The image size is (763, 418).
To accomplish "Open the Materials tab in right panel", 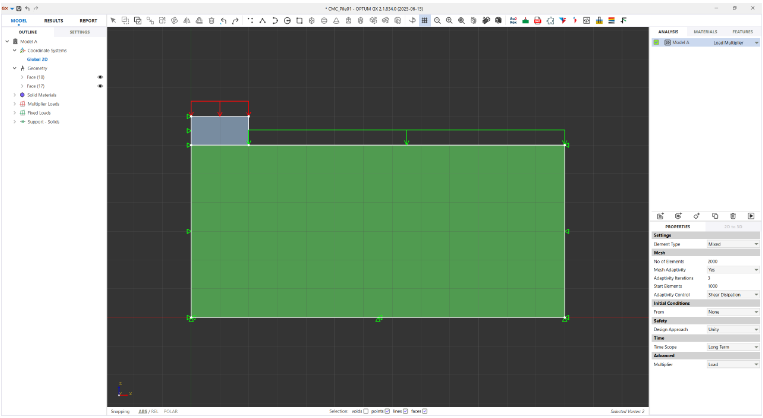I will coord(705,32).
